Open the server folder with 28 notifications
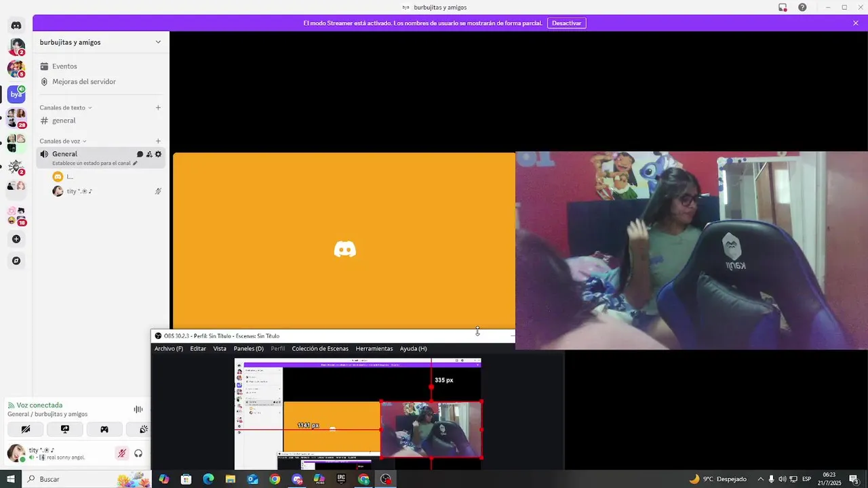 tap(16, 118)
